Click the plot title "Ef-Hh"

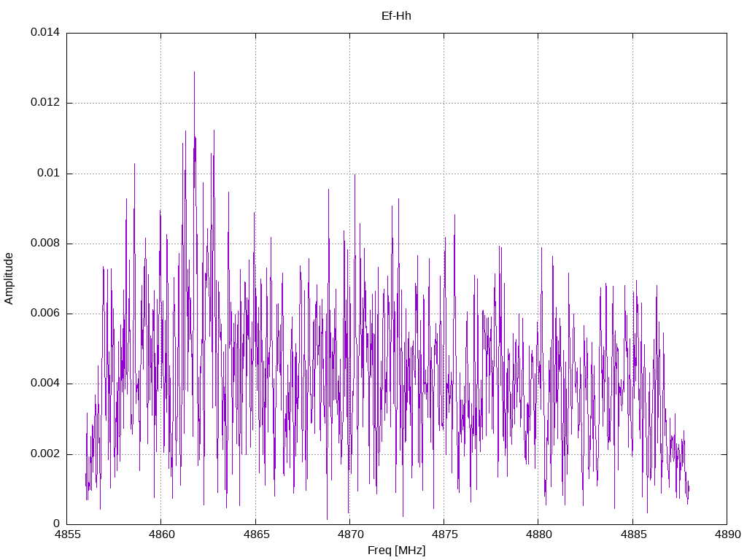tap(396, 16)
